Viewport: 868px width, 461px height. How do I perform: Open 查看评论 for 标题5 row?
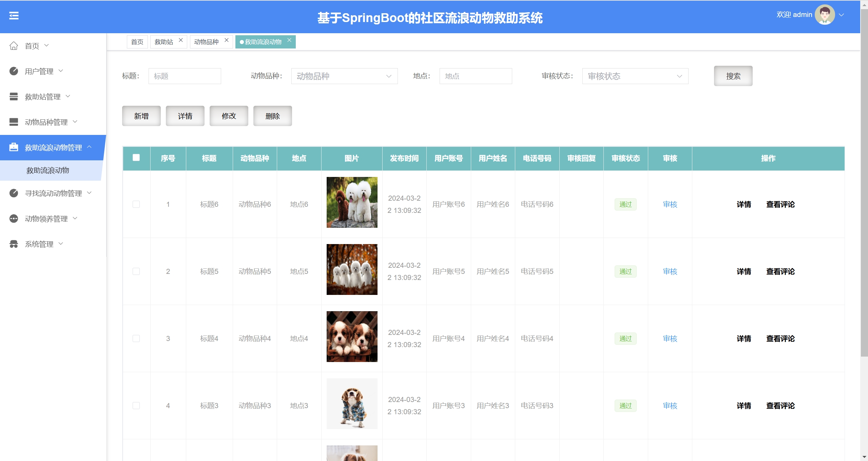780,272
